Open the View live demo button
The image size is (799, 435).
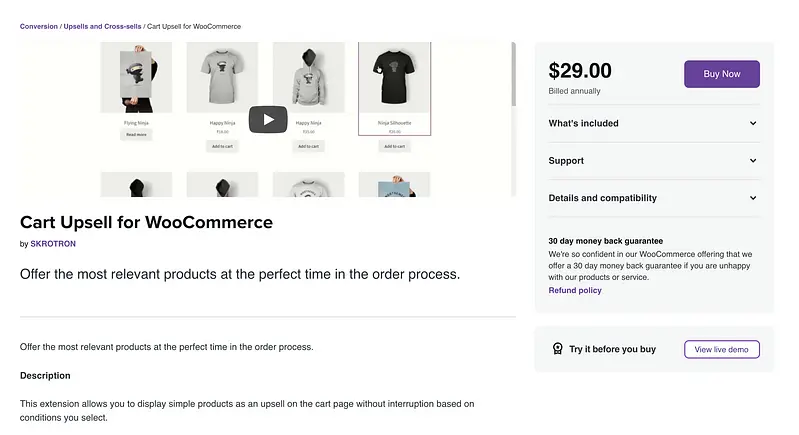point(721,349)
